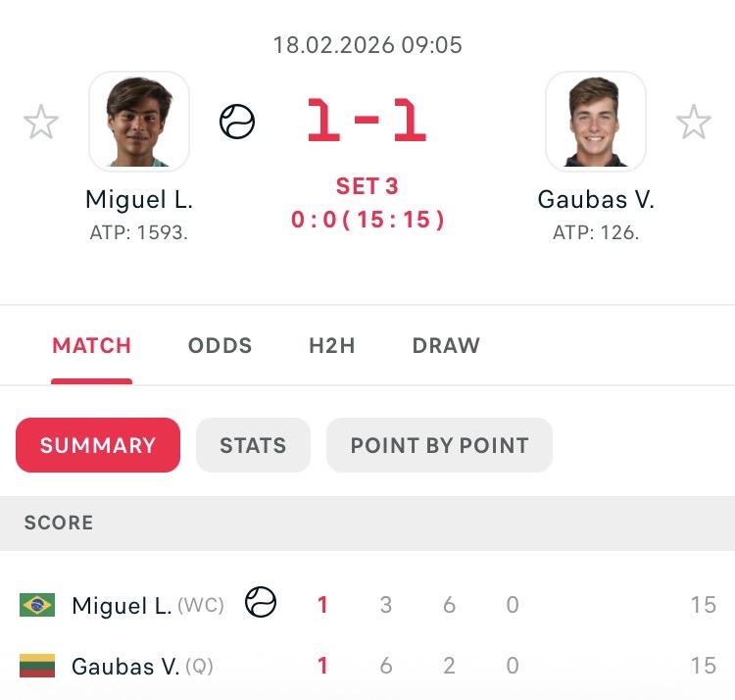Favorite Gaubas V. with the star icon
This screenshot has height=700, width=735.
[694, 123]
